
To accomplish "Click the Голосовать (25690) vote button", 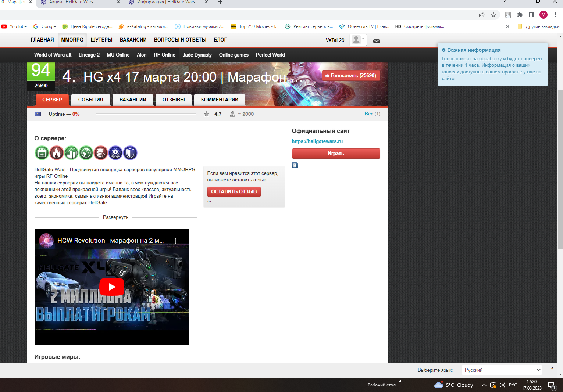I will (x=351, y=75).
